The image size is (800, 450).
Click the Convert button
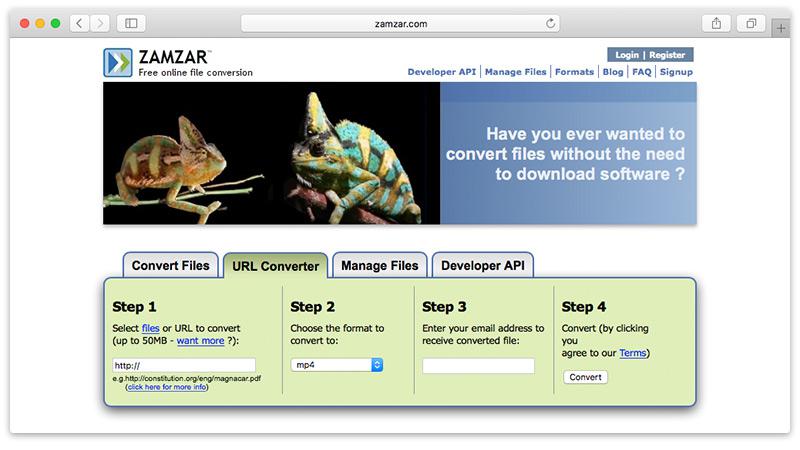585,377
